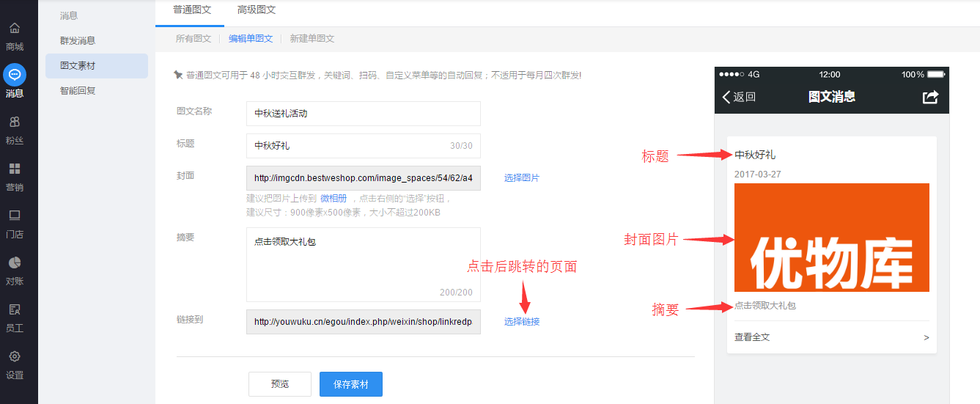Switch to the 高级图文 tab

click(x=257, y=10)
